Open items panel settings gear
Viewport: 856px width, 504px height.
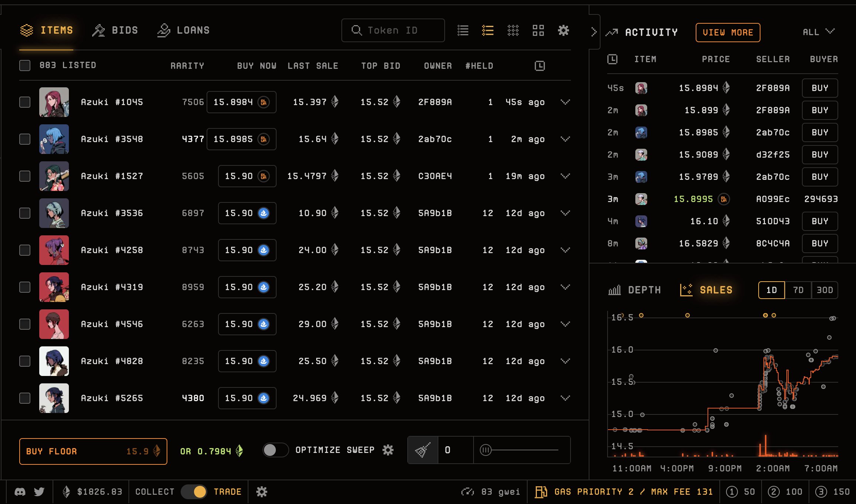[x=564, y=30]
